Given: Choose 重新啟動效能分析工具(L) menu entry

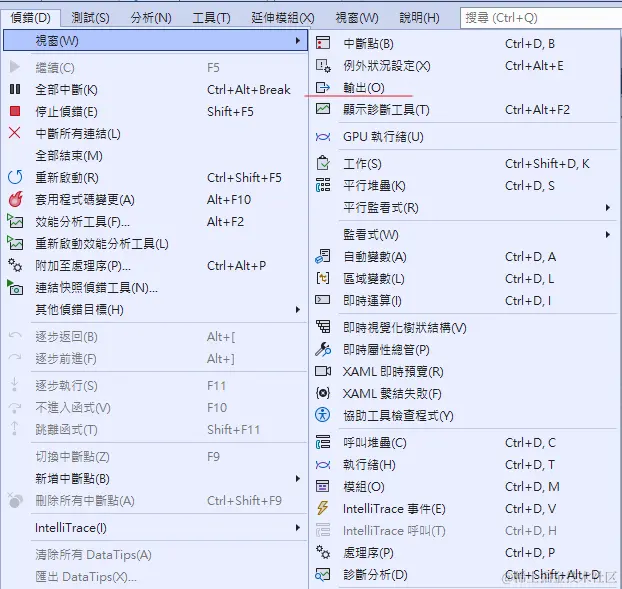Looking at the screenshot, I should (x=102, y=244).
